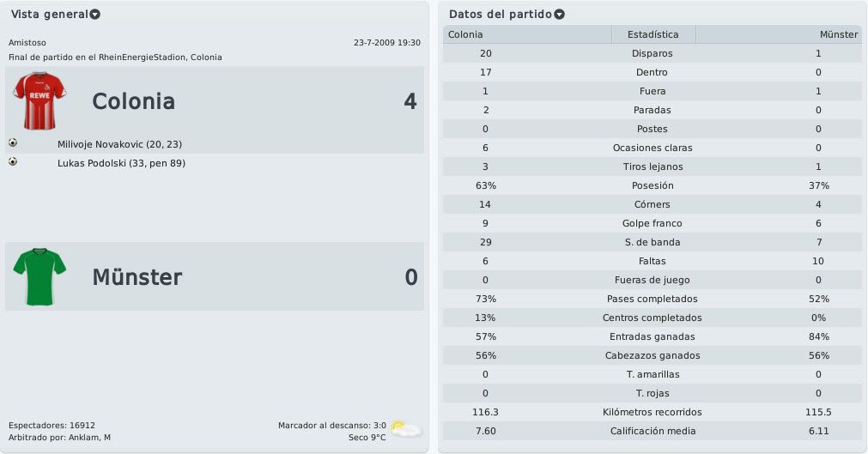Click the goal ball icon beside Milivoje Novakovic

pyautogui.click(x=13, y=142)
